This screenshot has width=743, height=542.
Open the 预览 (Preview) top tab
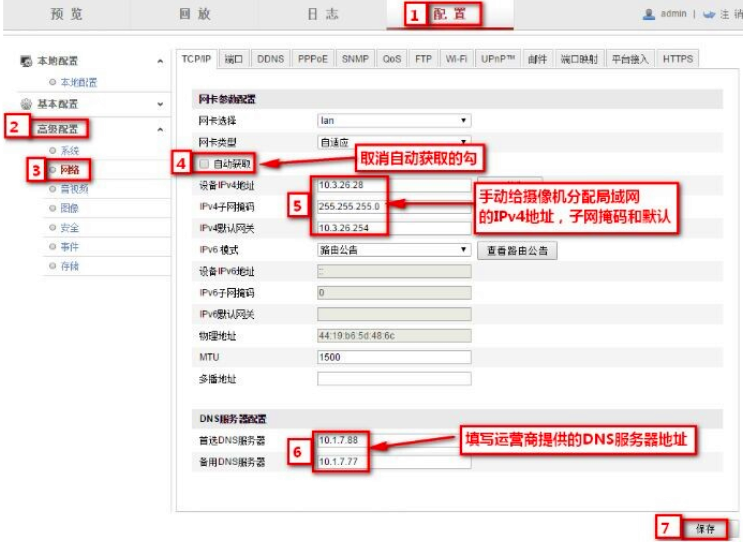[x=66, y=14]
